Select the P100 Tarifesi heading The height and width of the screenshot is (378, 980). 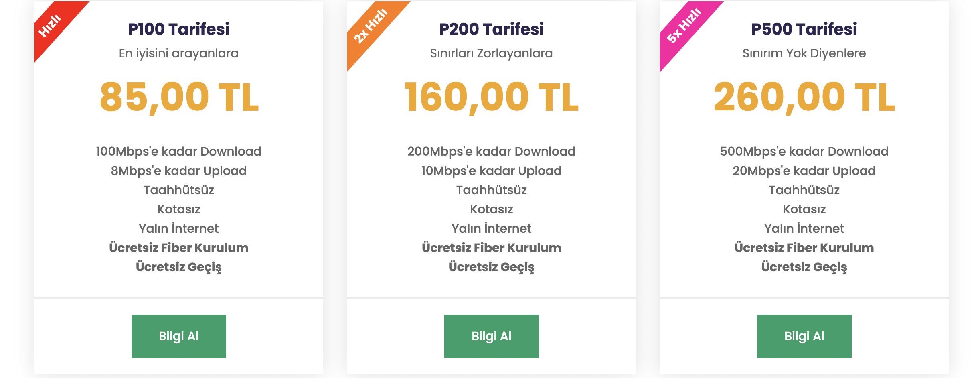click(179, 29)
